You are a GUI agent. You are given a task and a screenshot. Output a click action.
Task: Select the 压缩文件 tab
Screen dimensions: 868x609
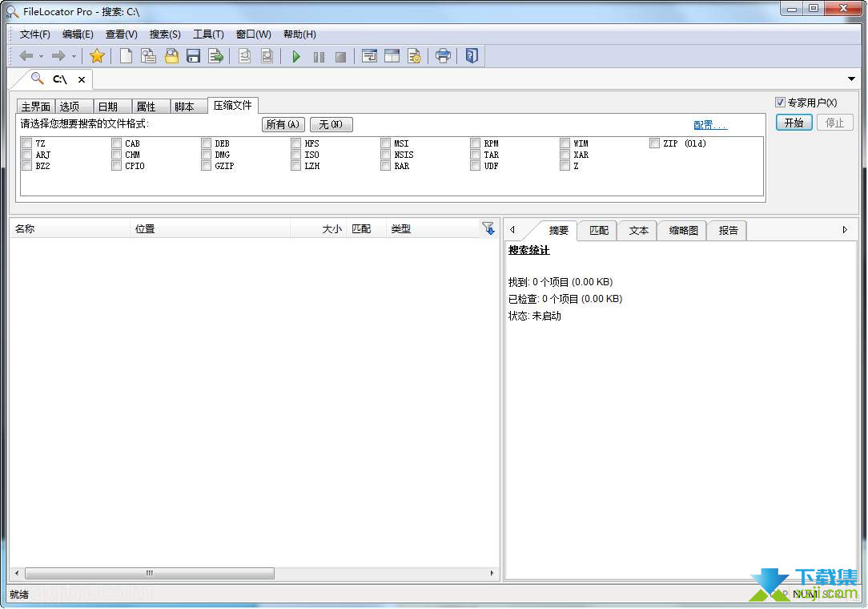232,105
